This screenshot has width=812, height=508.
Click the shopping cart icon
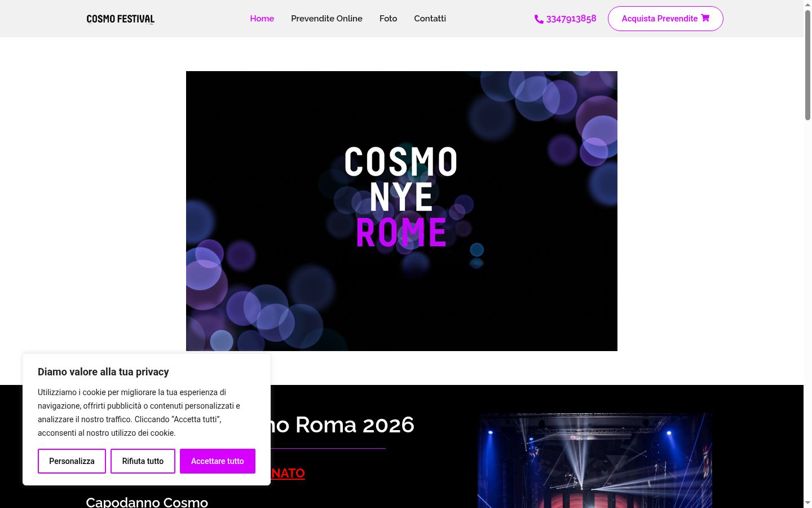[705, 18]
